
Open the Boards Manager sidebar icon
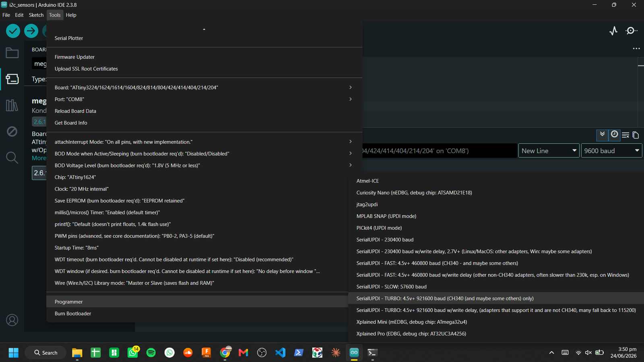coord(12,79)
